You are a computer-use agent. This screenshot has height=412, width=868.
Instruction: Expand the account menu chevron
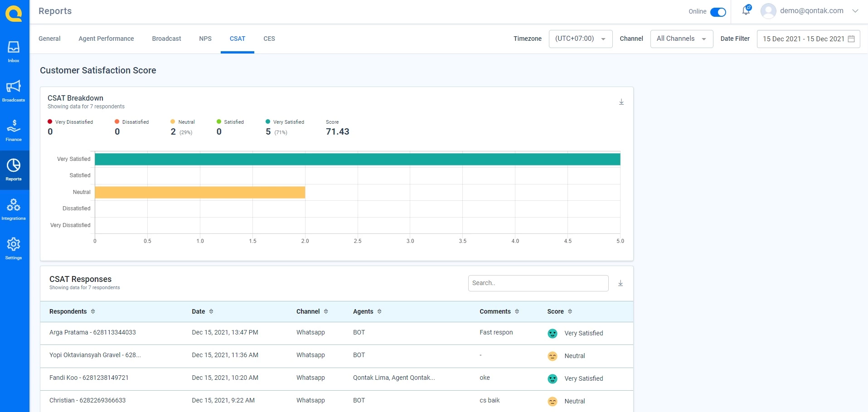(855, 11)
